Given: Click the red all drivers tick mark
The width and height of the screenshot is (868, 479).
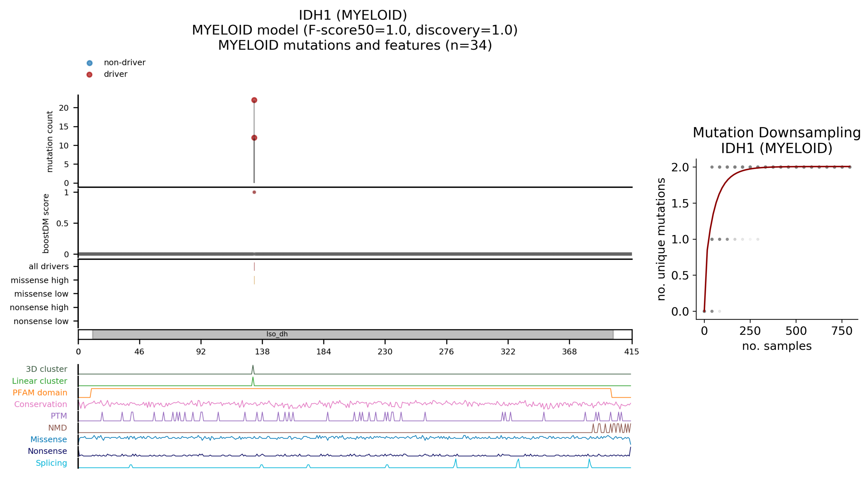Looking at the screenshot, I should coord(254,266).
